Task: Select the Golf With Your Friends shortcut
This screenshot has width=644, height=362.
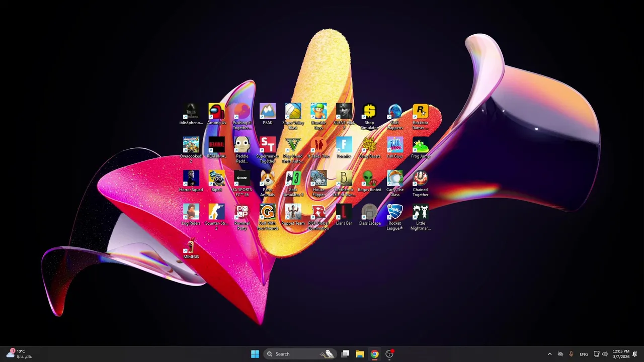Action: 267,217
